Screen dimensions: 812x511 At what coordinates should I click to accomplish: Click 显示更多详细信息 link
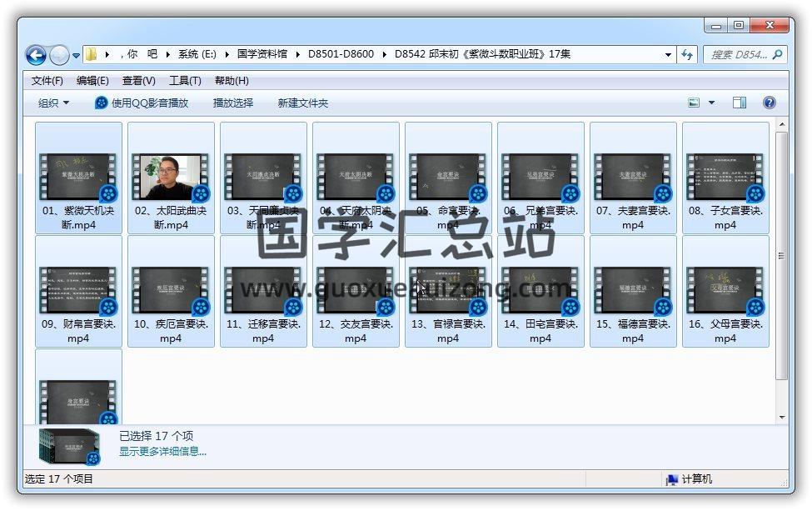coord(162,452)
